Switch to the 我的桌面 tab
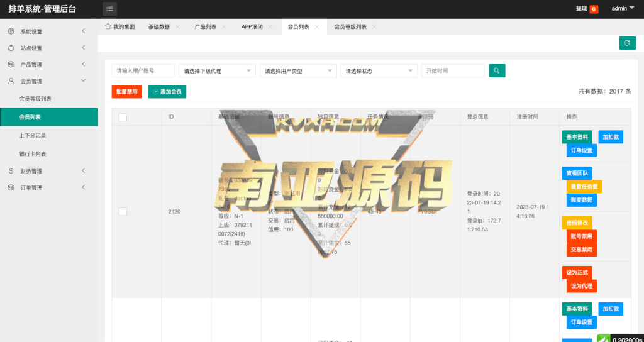 point(120,26)
